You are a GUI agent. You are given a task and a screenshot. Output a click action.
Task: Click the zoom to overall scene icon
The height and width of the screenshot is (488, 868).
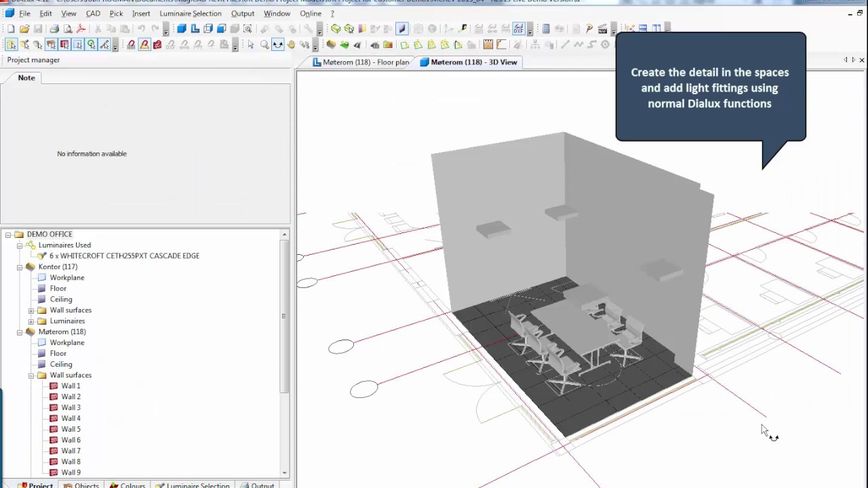pyautogui.click(x=248, y=28)
